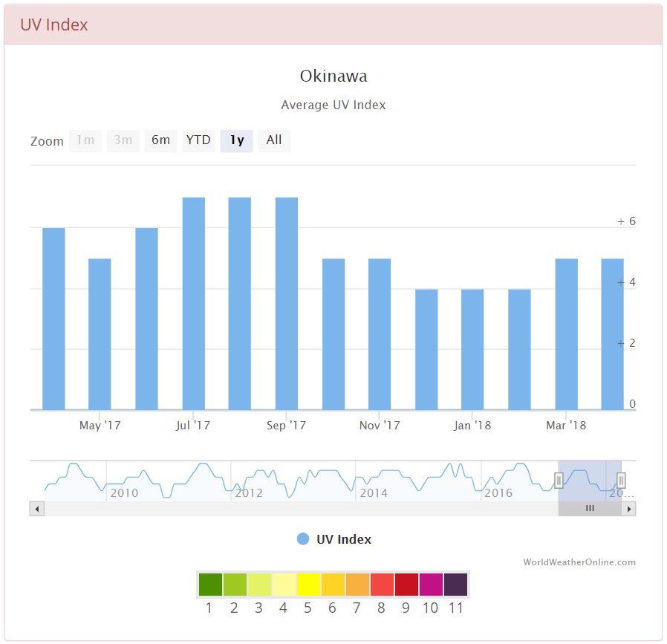Click the navigator scrollbar thumb

coord(590,509)
